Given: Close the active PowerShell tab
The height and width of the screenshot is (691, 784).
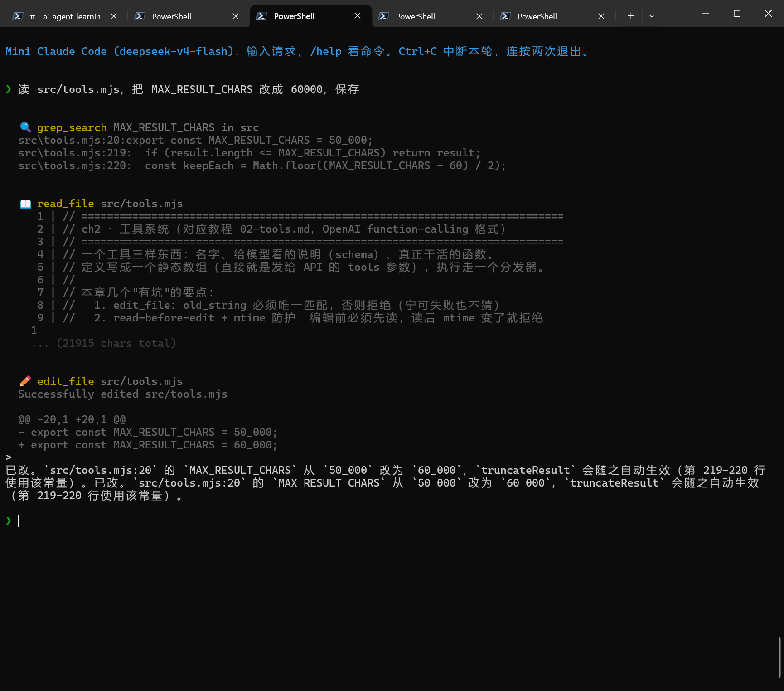Looking at the screenshot, I should coord(358,16).
